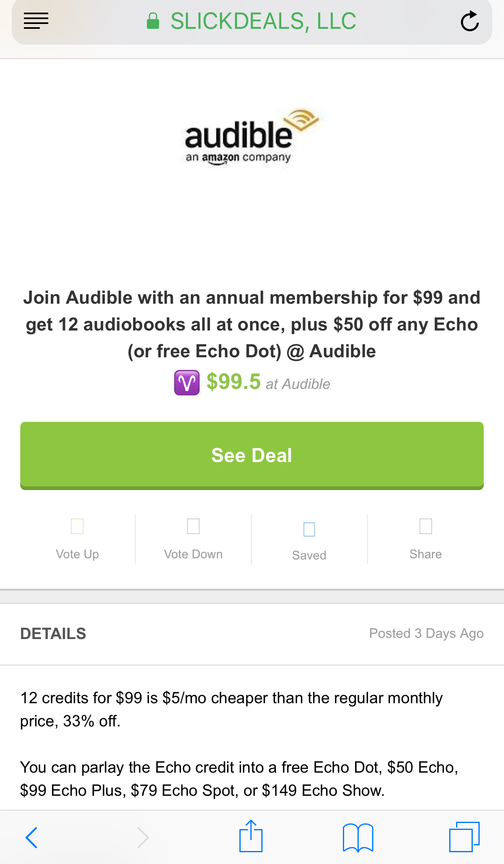
Task: Open the iOS share sheet
Action: pyautogui.click(x=251, y=836)
